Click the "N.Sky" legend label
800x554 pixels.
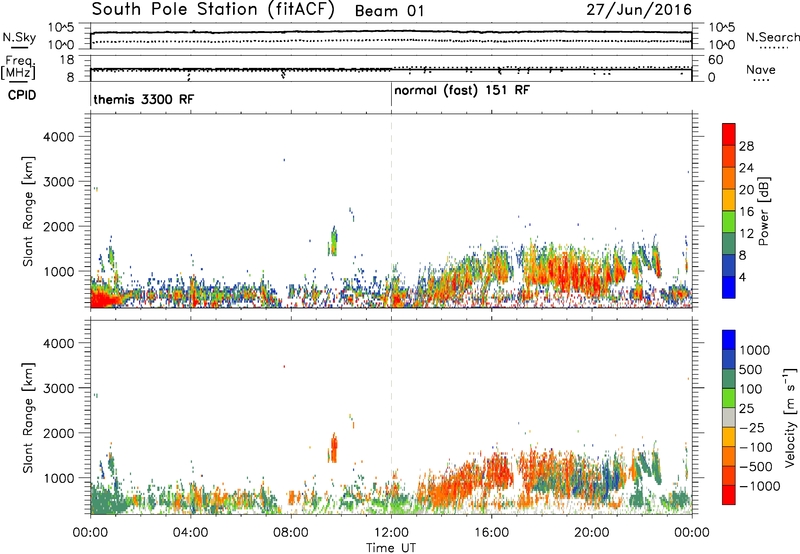click(19, 37)
